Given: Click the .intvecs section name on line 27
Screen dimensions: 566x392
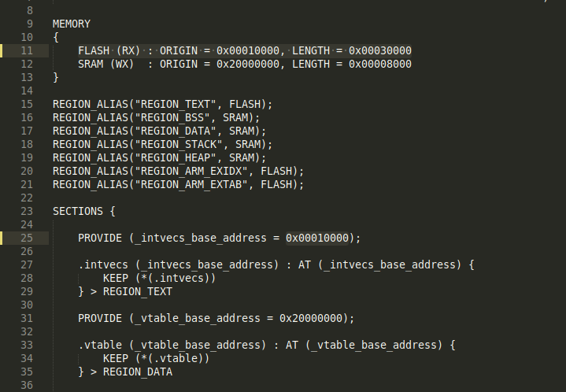Looking at the screenshot, I should 100,264.
